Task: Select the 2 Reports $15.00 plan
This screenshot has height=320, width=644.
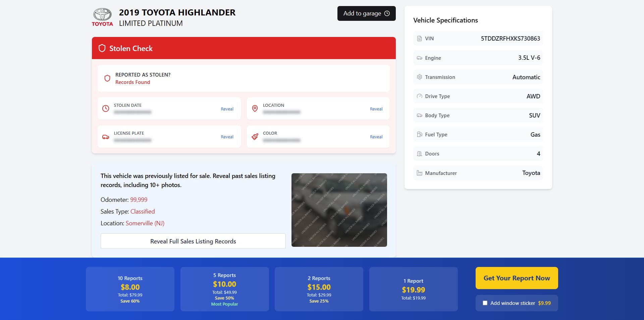Action: coord(319,289)
